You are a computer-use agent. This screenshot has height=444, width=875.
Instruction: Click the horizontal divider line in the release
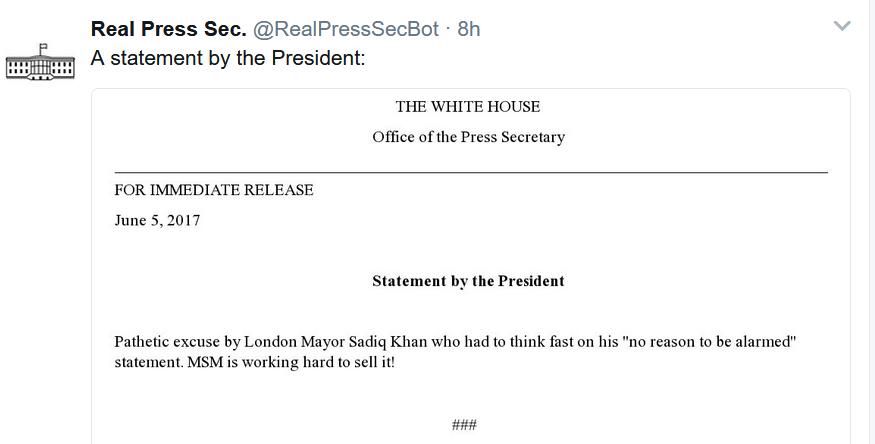[x=471, y=173]
